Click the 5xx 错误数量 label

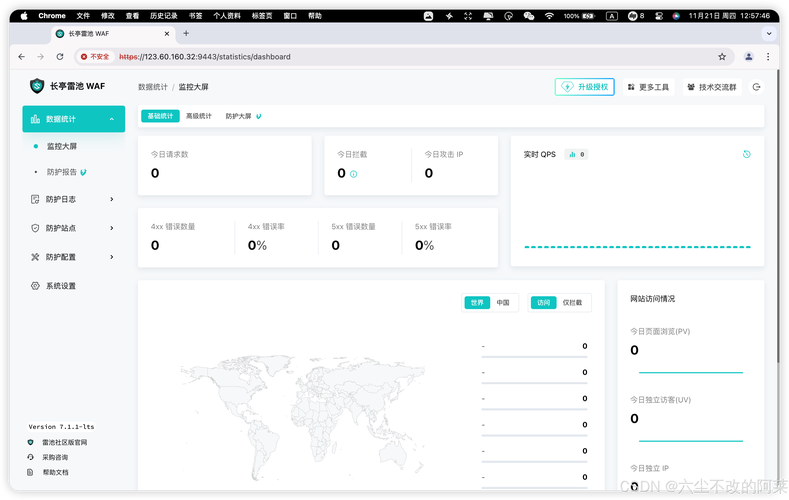[x=353, y=227]
